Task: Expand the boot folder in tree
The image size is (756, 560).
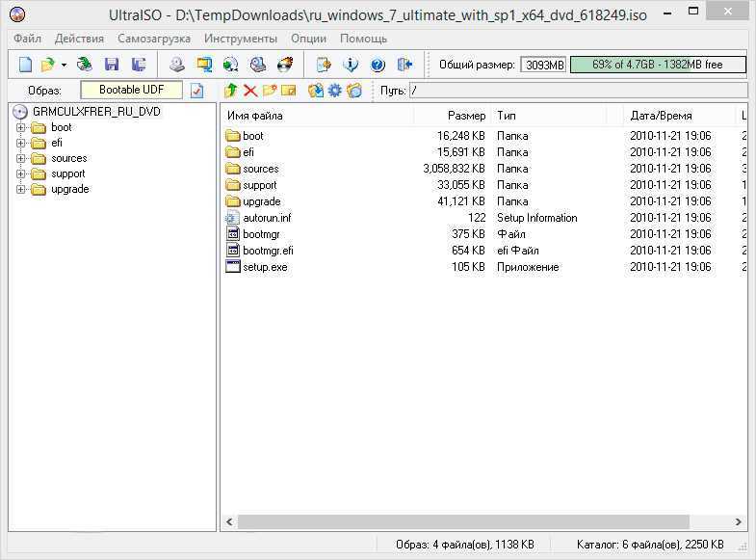Action: click(x=21, y=128)
